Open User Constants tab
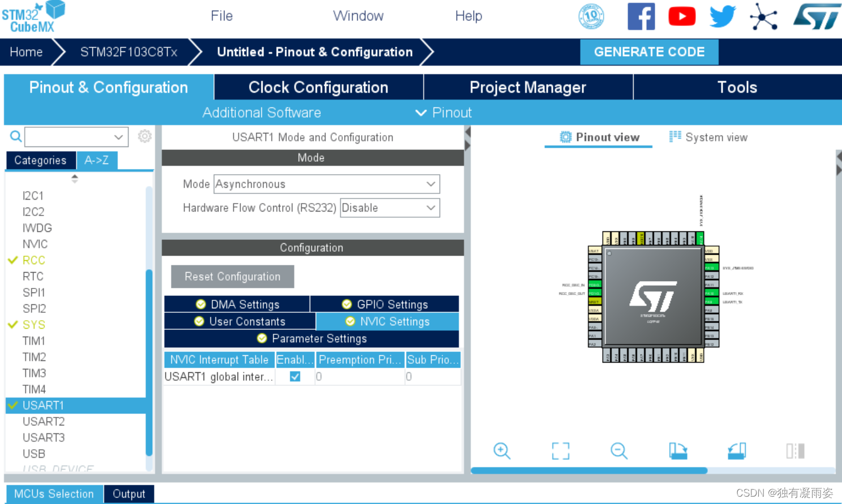842x504 pixels. point(240,321)
